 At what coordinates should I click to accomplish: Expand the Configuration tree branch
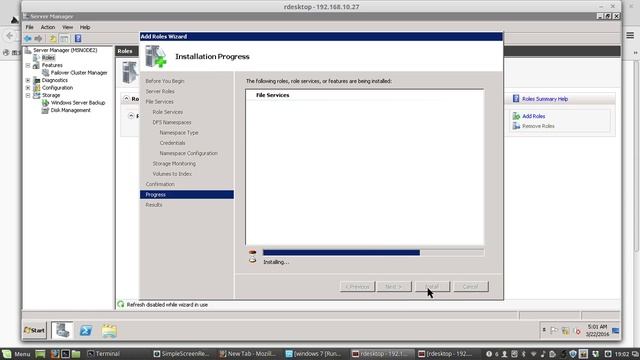(x=28, y=88)
